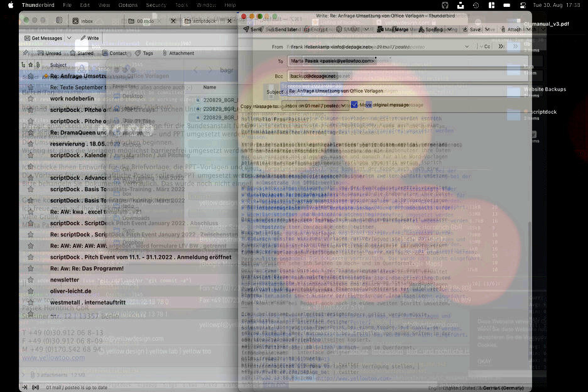The height and width of the screenshot is (392, 588).
Task: Open the File menu
Action: (67, 5)
